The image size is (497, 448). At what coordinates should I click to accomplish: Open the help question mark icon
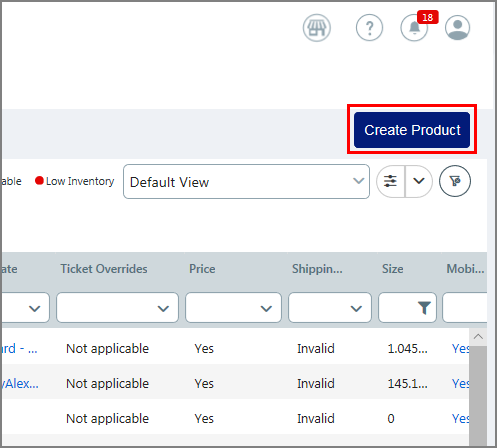coord(369,28)
